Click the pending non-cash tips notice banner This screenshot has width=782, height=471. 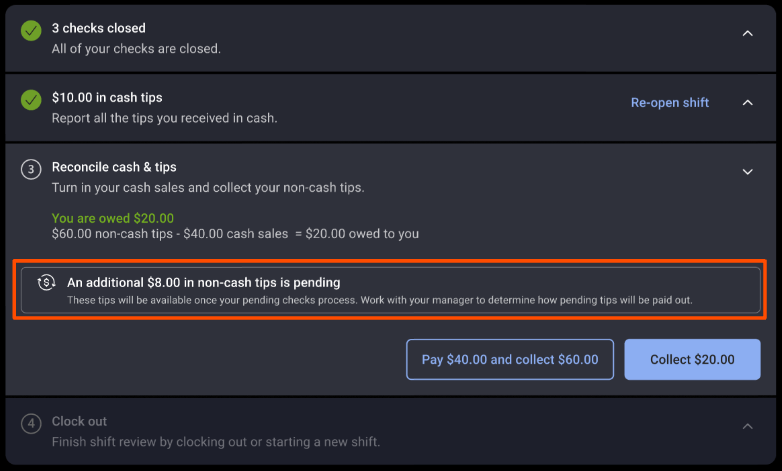(x=390, y=291)
